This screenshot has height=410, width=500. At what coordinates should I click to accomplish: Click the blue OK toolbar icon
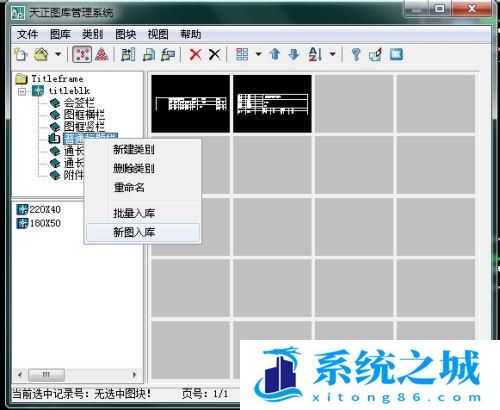click(396, 54)
